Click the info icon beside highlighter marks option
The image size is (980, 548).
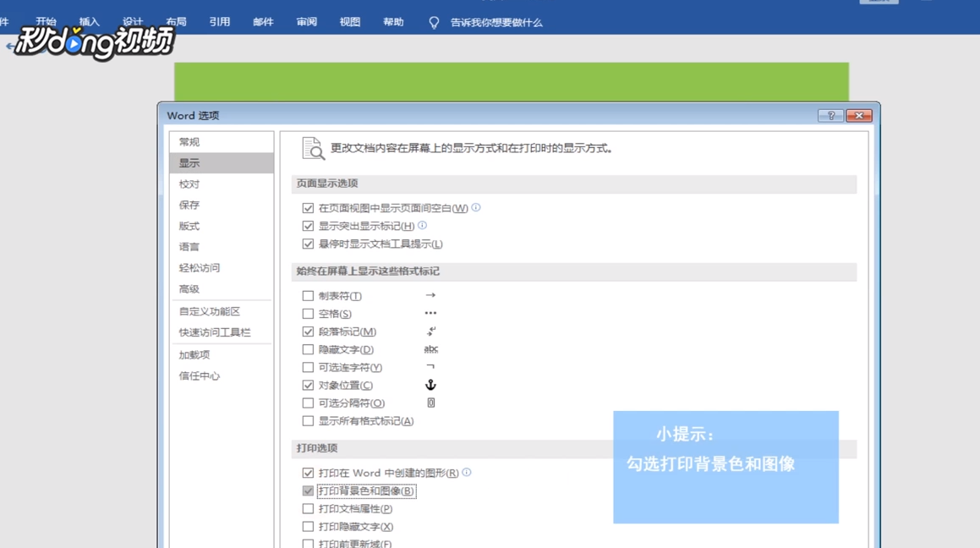pyautogui.click(x=423, y=225)
